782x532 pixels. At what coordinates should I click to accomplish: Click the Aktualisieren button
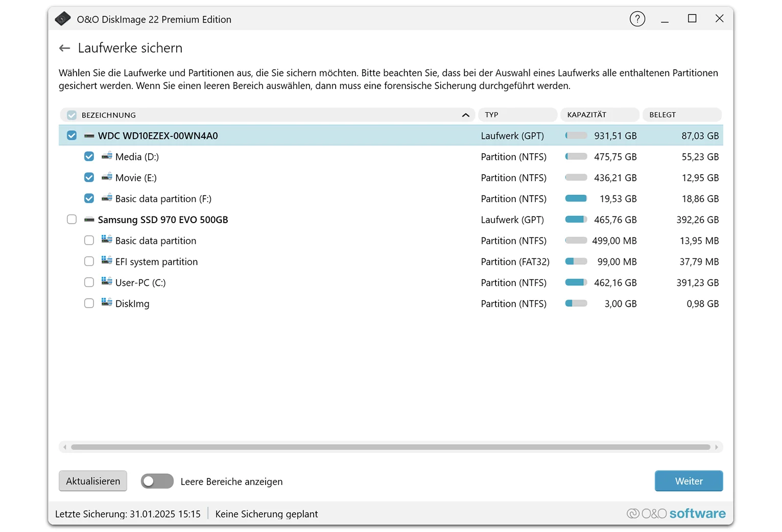93,481
